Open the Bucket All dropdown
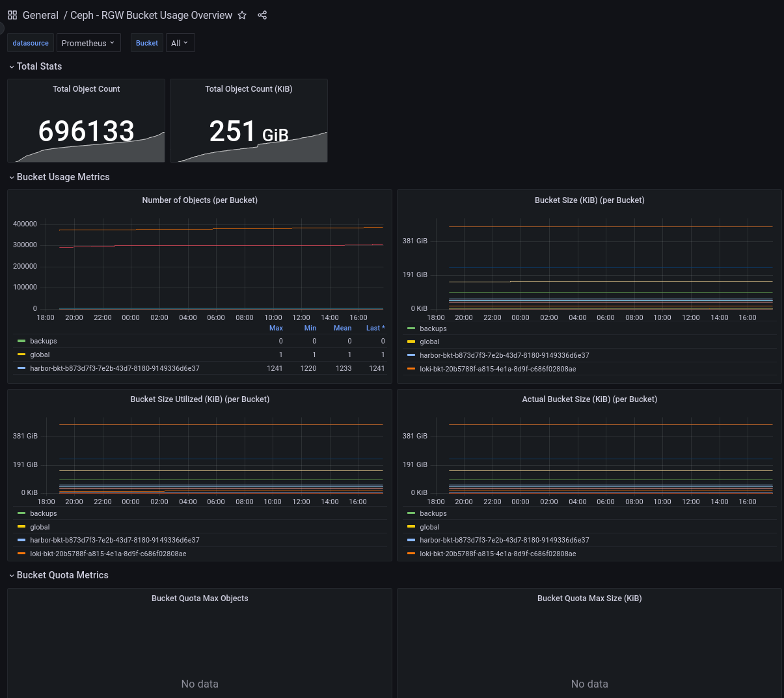Screen dimensions: 784x698 coord(180,43)
